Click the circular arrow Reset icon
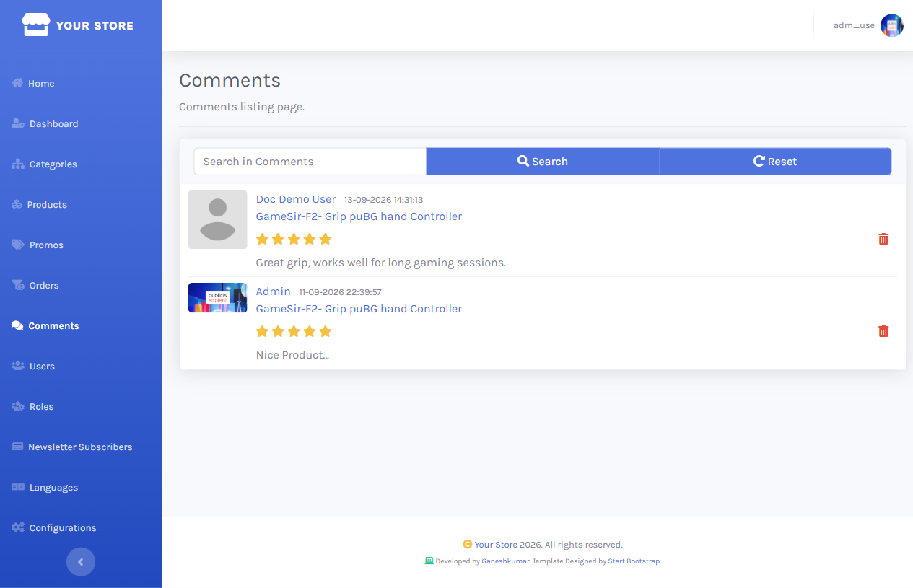913x588 pixels. click(759, 161)
